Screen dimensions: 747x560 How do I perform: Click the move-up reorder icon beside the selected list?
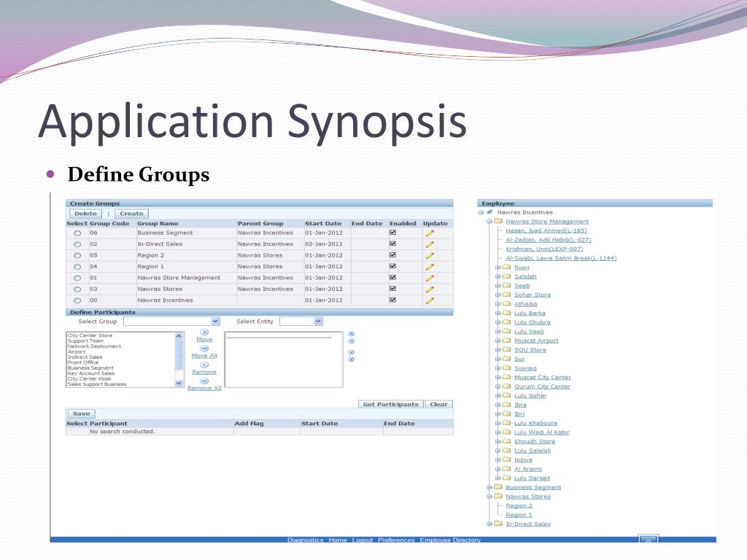click(x=352, y=341)
